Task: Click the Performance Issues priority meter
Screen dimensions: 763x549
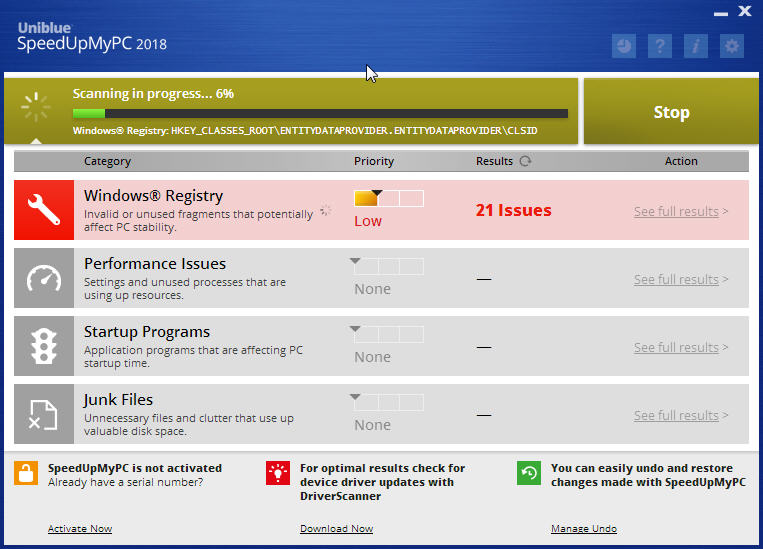Action: click(387, 266)
